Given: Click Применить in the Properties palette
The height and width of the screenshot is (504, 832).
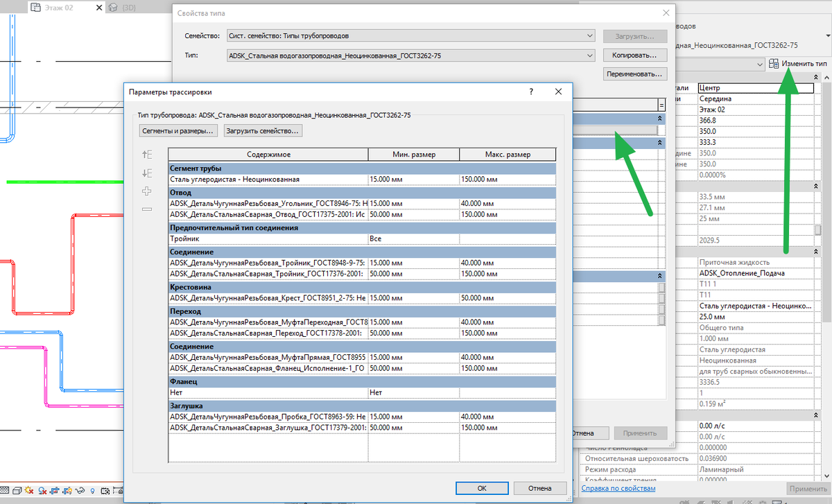Looking at the screenshot, I should click(x=808, y=489).
